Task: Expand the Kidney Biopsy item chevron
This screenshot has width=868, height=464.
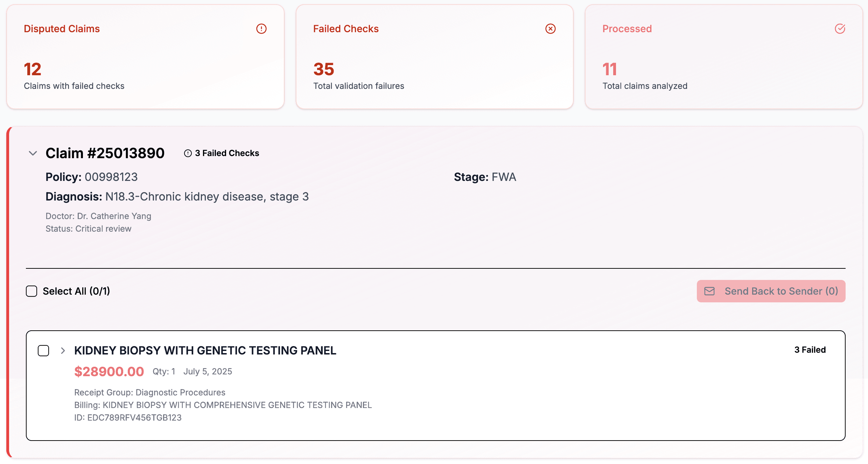Action: click(63, 351)
